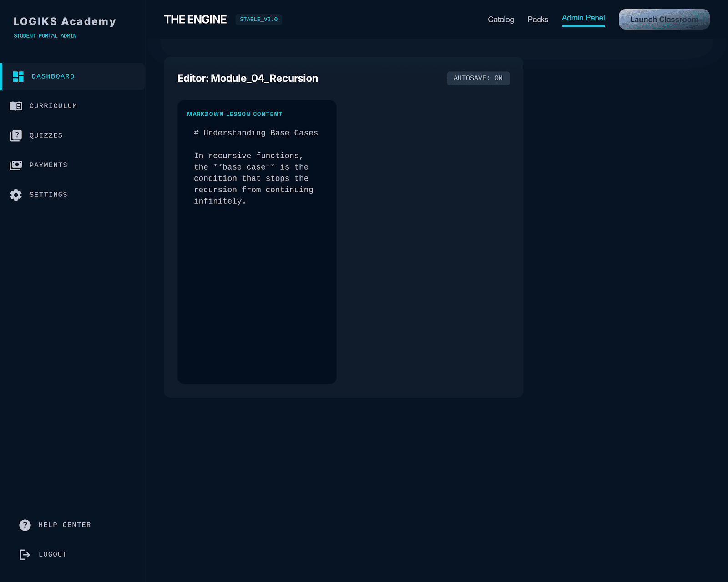Click the Dashboard grid icon

18,77
